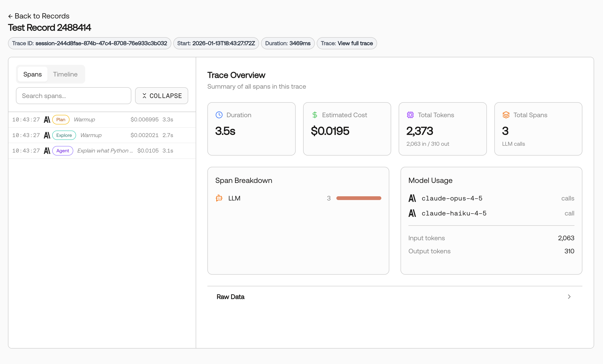Click the clock icon on Duration card
This screenshot has width=603, height=364.
pyautogui.click(x=219, y=115)
